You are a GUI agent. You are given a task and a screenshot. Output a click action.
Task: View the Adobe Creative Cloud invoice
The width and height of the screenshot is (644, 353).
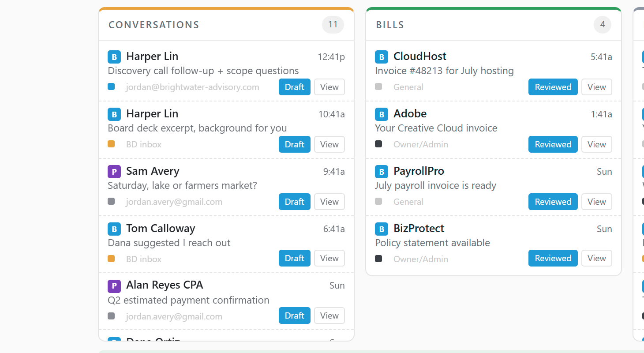(x=597, y=144)
